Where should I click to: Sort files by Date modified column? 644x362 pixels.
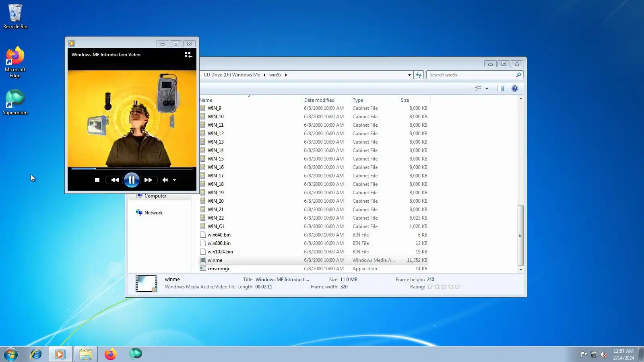pos(326,100)
